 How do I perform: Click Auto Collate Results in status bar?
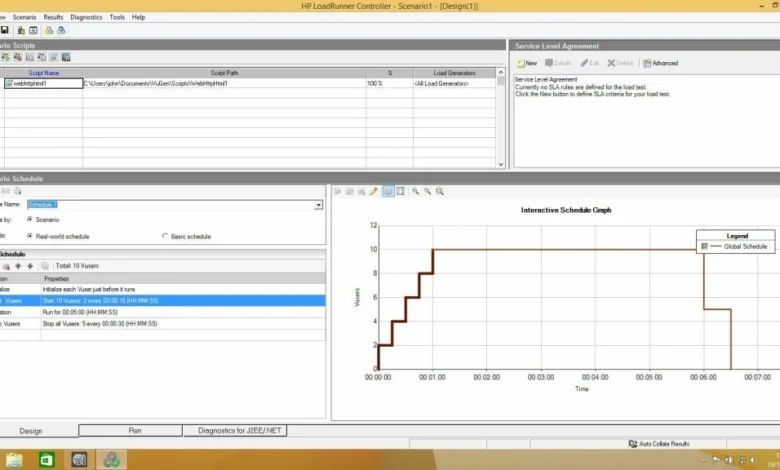click(659, 444)
